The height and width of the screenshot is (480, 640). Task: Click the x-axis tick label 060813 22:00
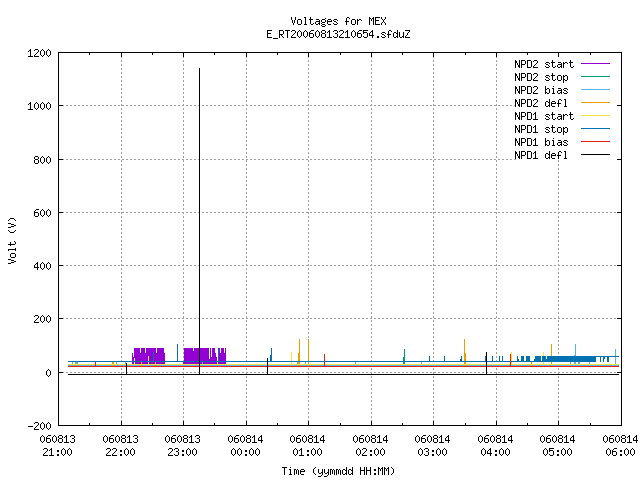(120, 446)
